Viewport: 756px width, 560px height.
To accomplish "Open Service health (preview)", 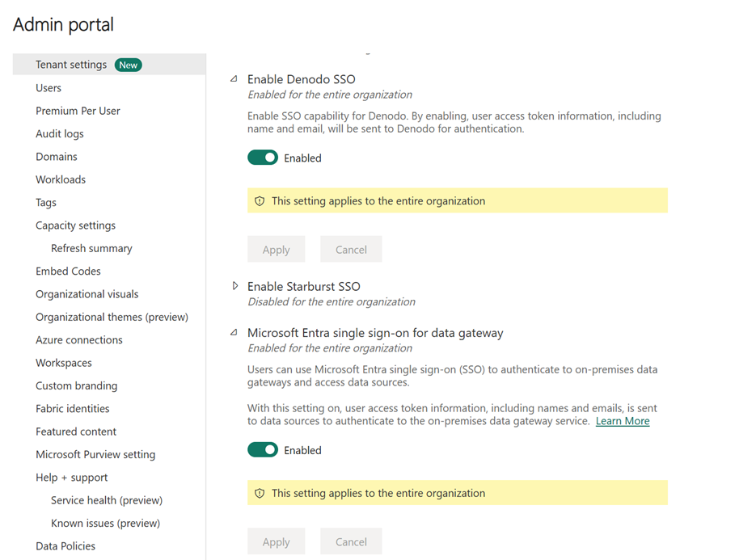I will click(107, 499).
